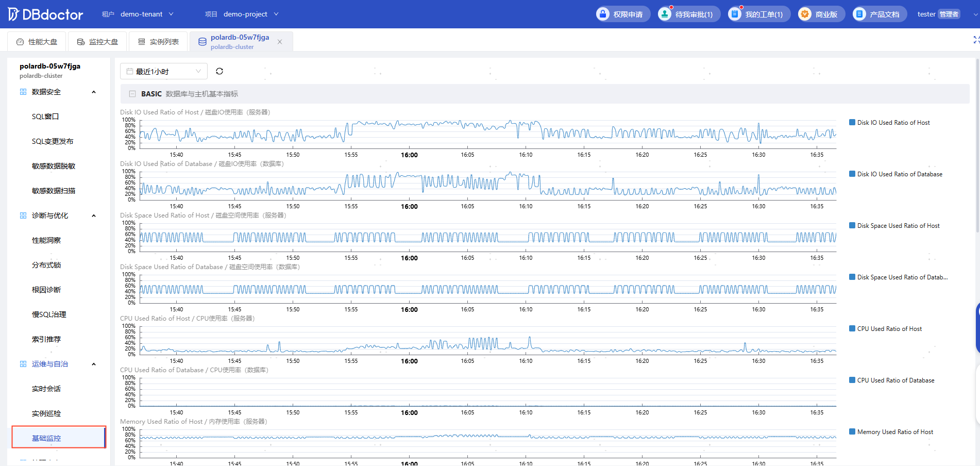Toggle Disk IO Used Ratio of Host legend
The image size is (980, 466).
tap(890, 123)
